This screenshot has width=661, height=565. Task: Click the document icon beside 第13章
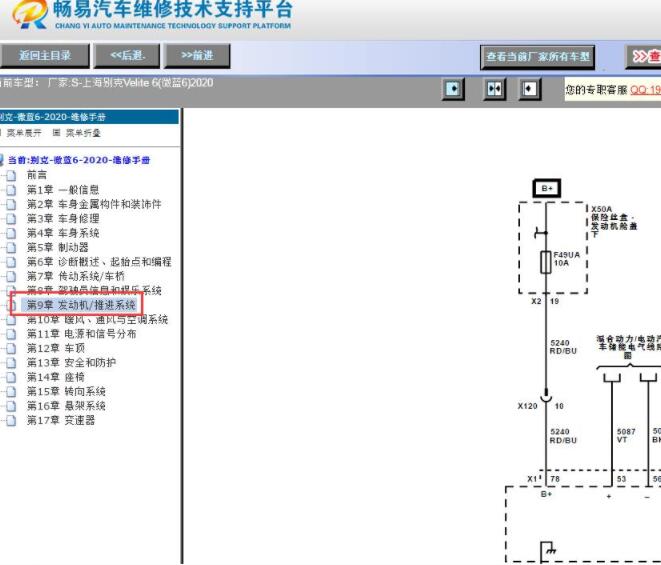[11, 363]
